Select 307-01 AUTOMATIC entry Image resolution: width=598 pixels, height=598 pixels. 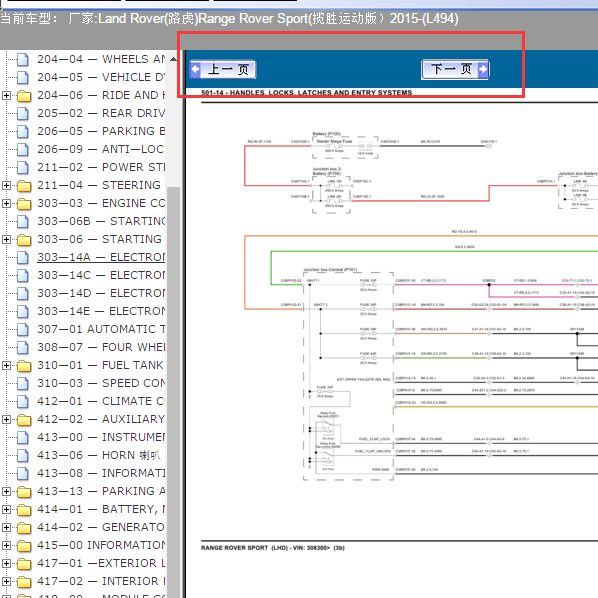tap(101, 329)
